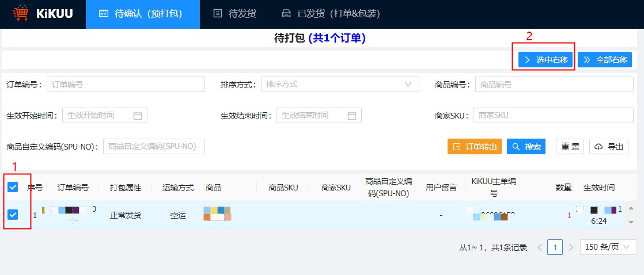The image size is (644, 275).
Task: Click the 全部右移 button
Action: click(x=605, y=59)
